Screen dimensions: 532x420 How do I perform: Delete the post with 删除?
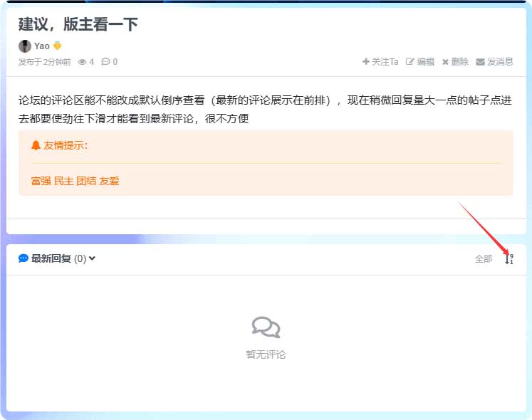455,62
